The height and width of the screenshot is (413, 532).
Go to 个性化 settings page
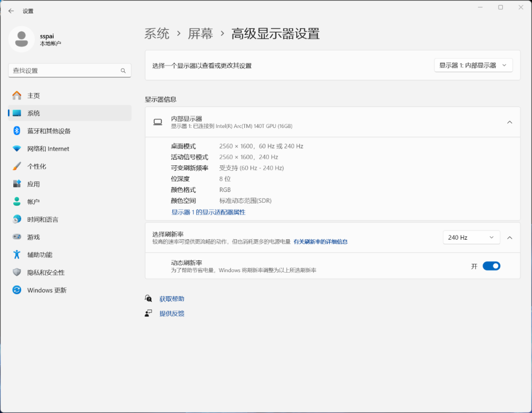click(x=69, y=166)
